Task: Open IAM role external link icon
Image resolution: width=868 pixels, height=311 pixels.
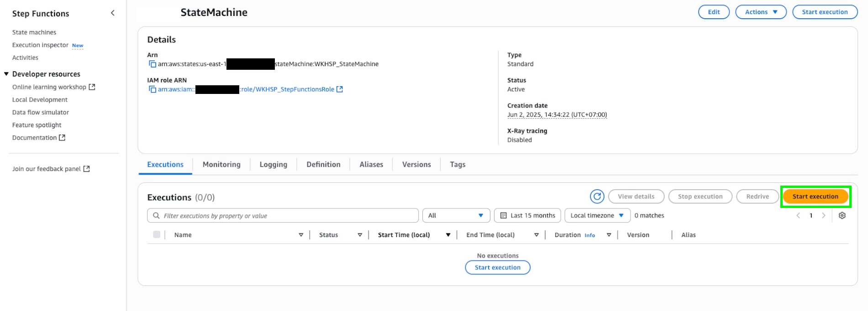Action: coord(340,89)
